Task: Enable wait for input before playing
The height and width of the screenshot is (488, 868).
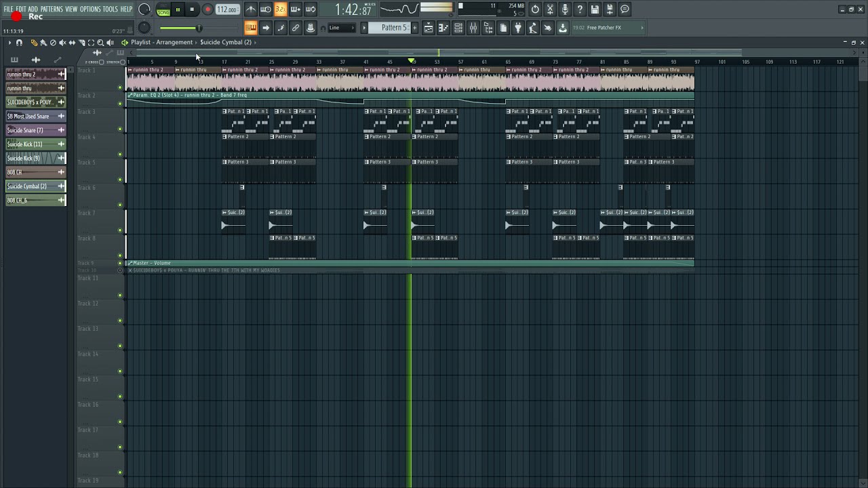Action: [x=266, y=9]
